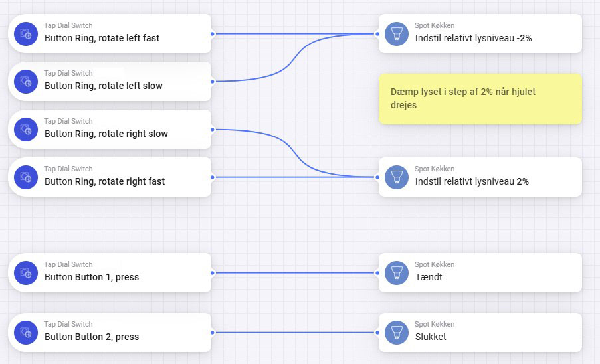Select the 'Ring, rotate left fast' trigger card
The width and height of the screenshot is (600, 364).
[120, 33]
